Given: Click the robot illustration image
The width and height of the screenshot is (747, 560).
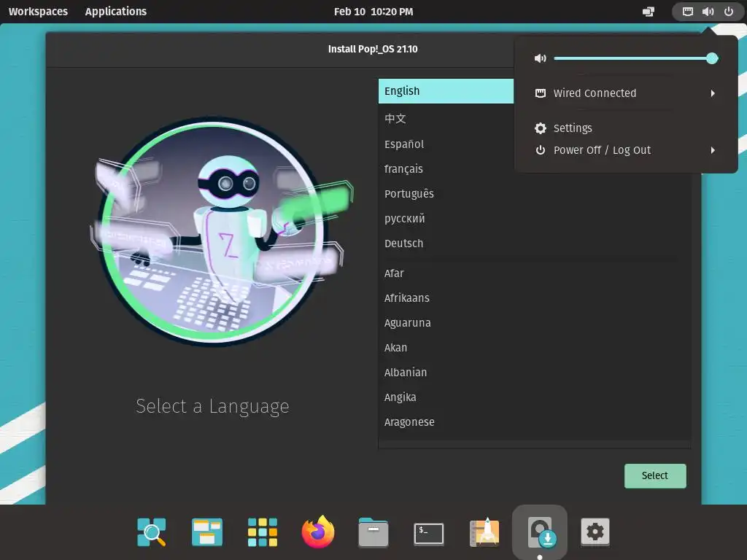Looking at the screenshot, I should 220,232.
